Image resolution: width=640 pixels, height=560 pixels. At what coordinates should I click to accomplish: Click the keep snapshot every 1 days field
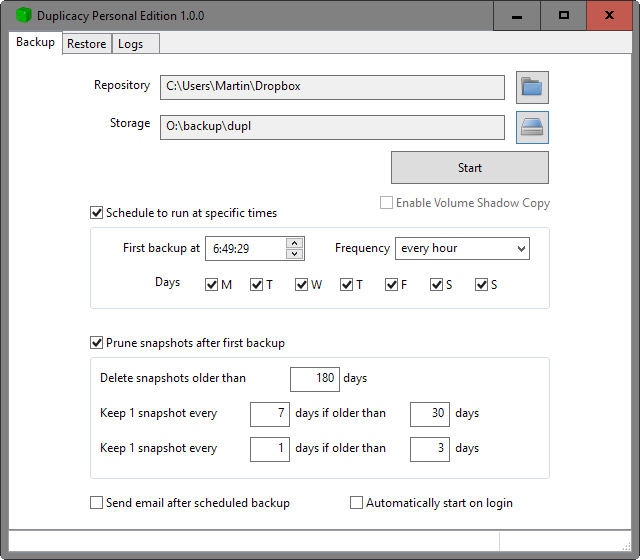coord(270,449)
